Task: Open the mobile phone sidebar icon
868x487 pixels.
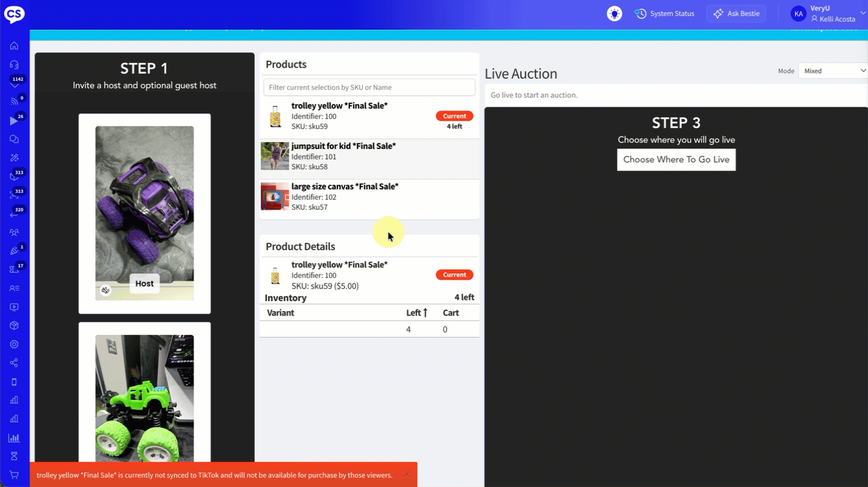Action: [x=14, y=382]
